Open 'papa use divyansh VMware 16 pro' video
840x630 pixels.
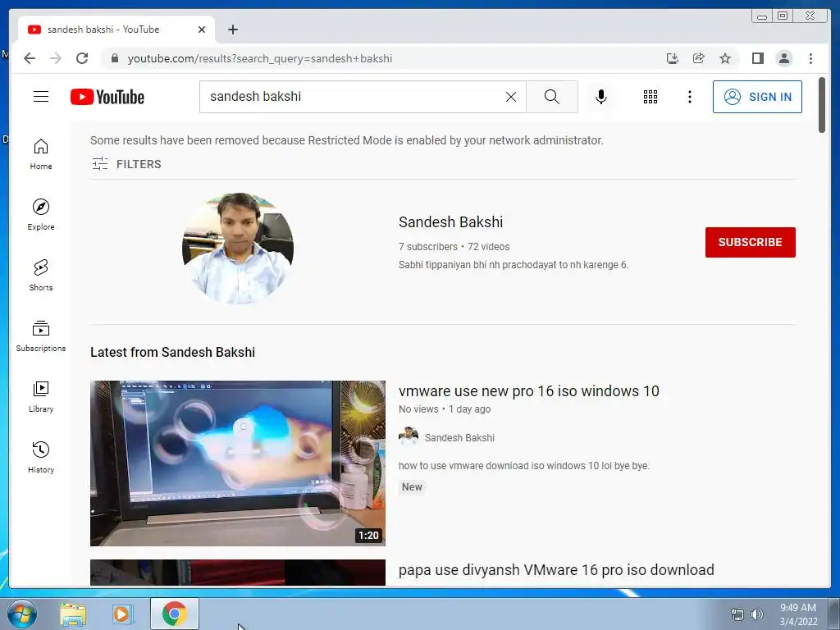(556, 569)
